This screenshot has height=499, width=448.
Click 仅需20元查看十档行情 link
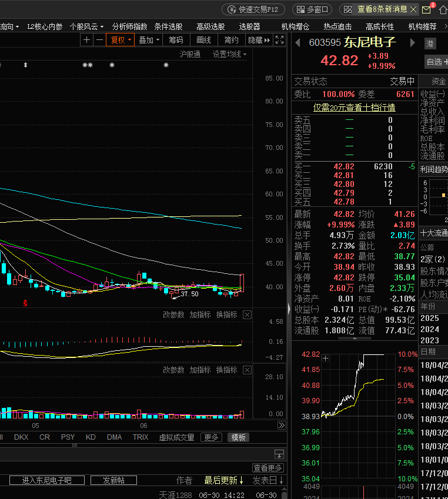coord(355,108)
